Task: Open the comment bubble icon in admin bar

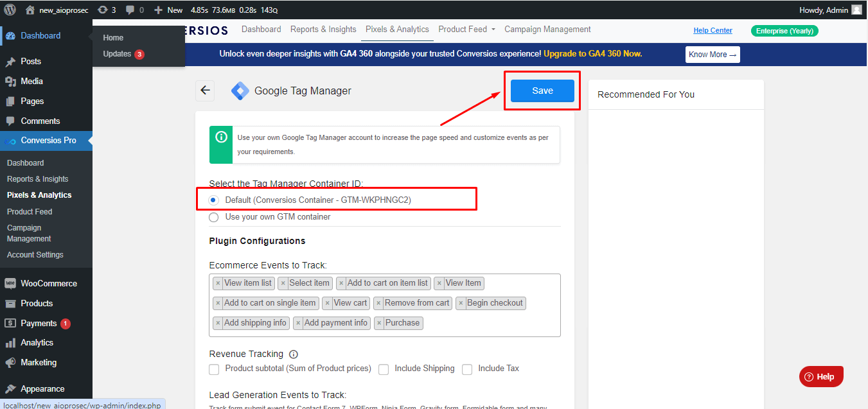Action: (x=135, y=10)
